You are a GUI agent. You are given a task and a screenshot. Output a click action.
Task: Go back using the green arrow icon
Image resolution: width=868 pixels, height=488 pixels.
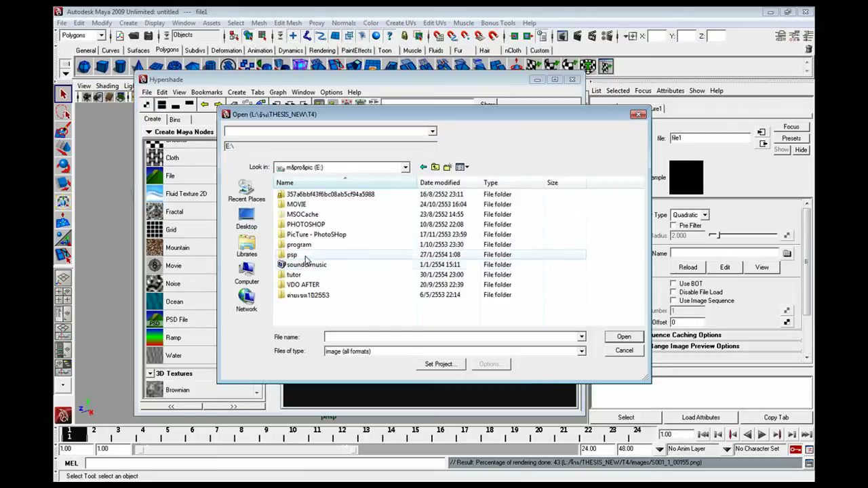[423, 167]
